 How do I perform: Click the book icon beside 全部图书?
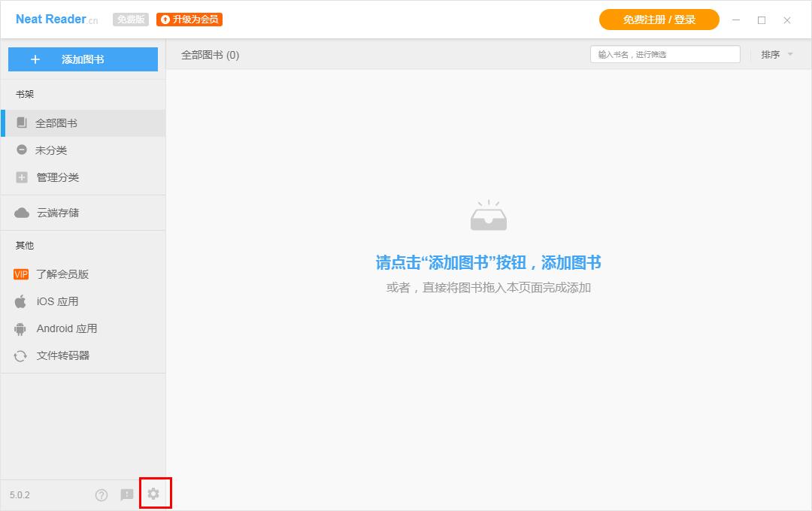23,122
